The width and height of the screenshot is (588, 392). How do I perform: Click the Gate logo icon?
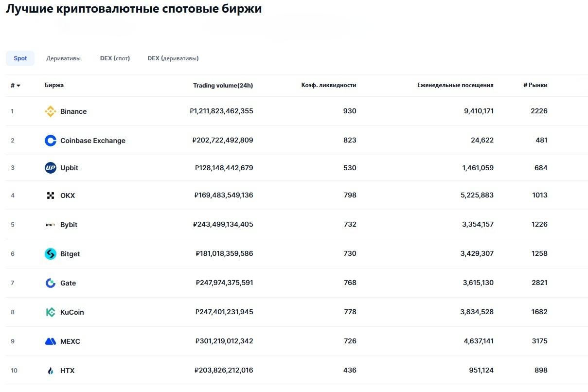click(50, 283)
